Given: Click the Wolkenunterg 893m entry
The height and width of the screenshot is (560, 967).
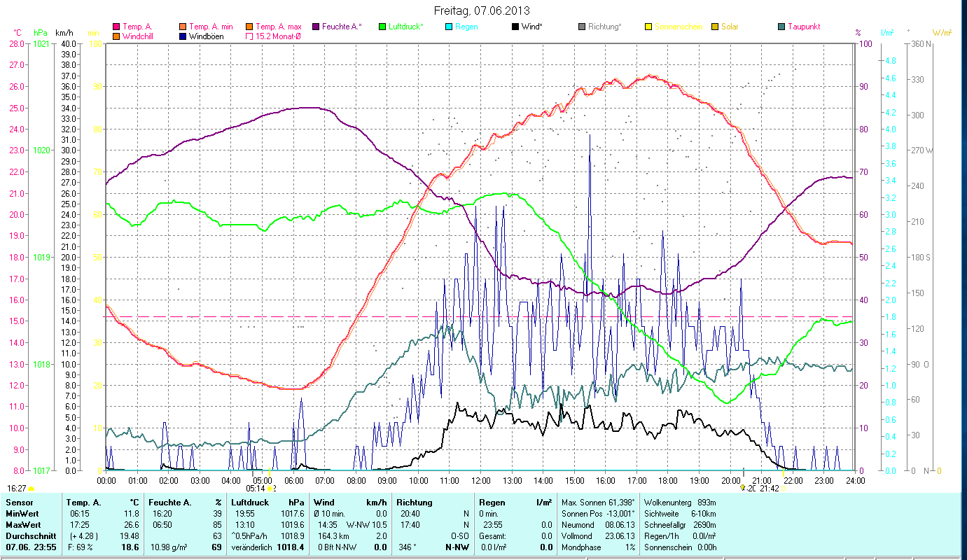Looking at the screenshot, I should [x=680, y=503].
